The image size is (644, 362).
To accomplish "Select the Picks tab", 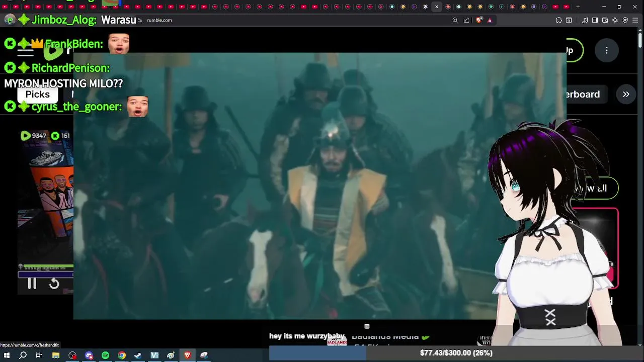I will coord(38,94).
